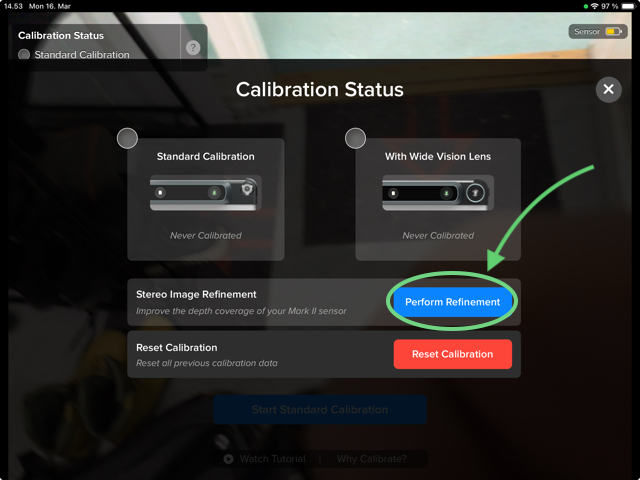This screenshot has width=640, height=480.
Task: Click the Stereo Image Refinement label
Action: [196, 294]
